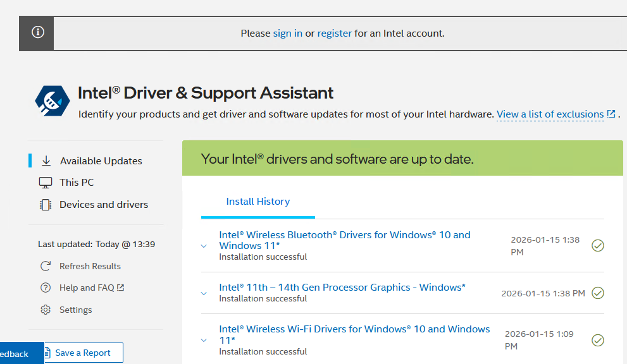Open Settings using the gear icon
Screen dimensions: 627x364
[x=45, y=310]
